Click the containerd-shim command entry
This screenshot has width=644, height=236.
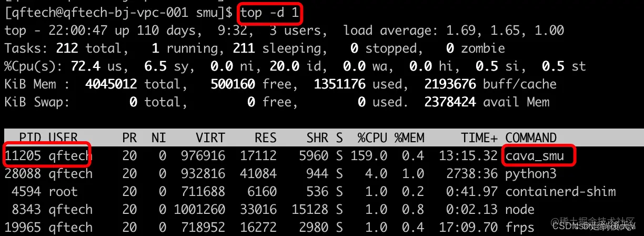pyautogui.click(x=560, y=192)
